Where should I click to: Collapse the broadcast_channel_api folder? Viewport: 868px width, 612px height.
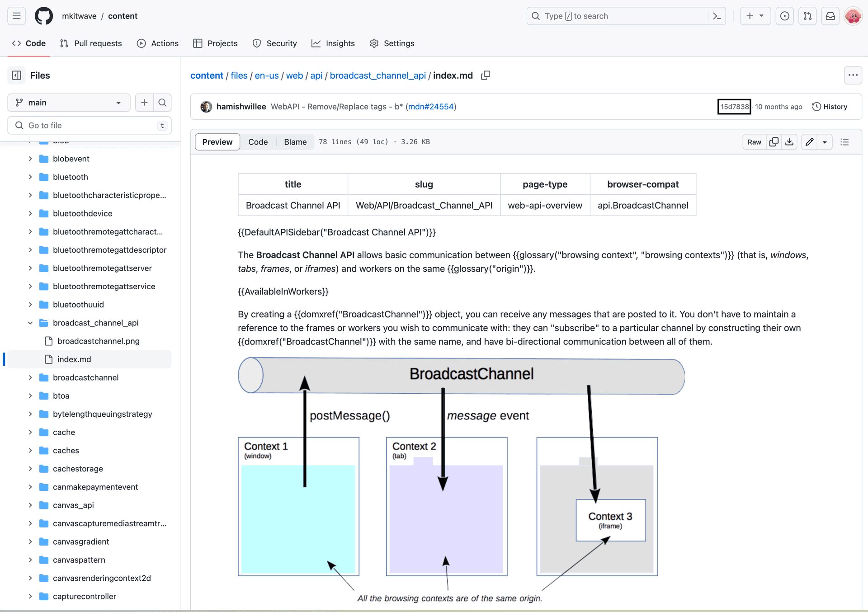30,323
